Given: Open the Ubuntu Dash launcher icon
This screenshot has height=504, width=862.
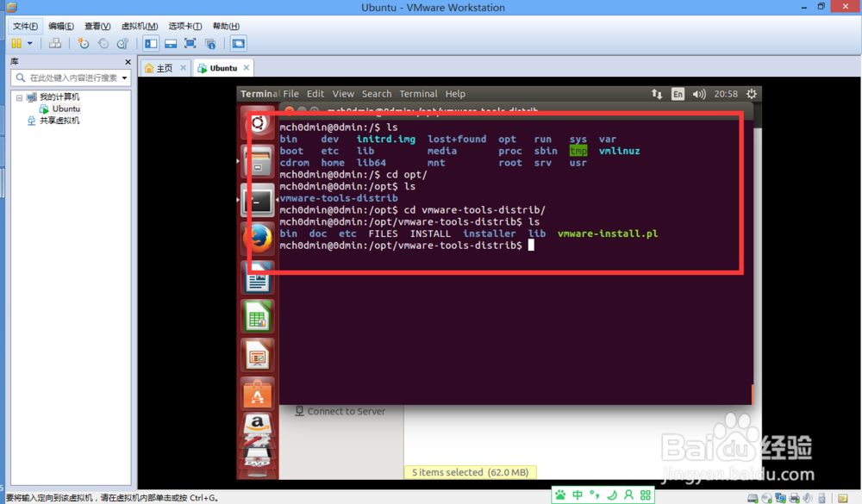Looking at the screenshot, I should pyautogui.click(x=258, y=124).
